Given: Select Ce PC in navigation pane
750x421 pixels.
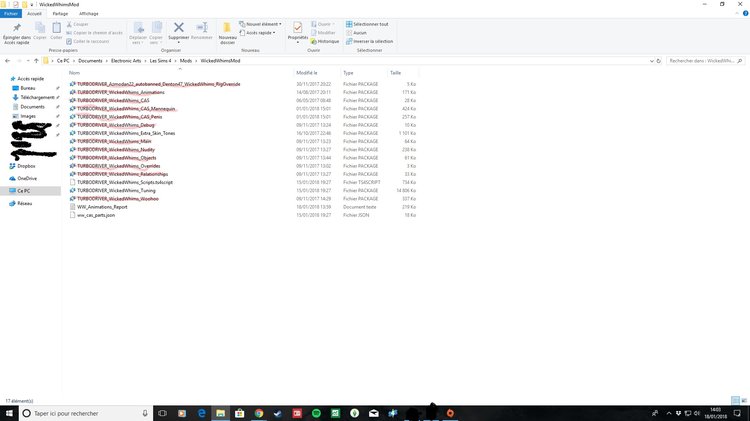Looking at the screenshot, I should [30, 191].
